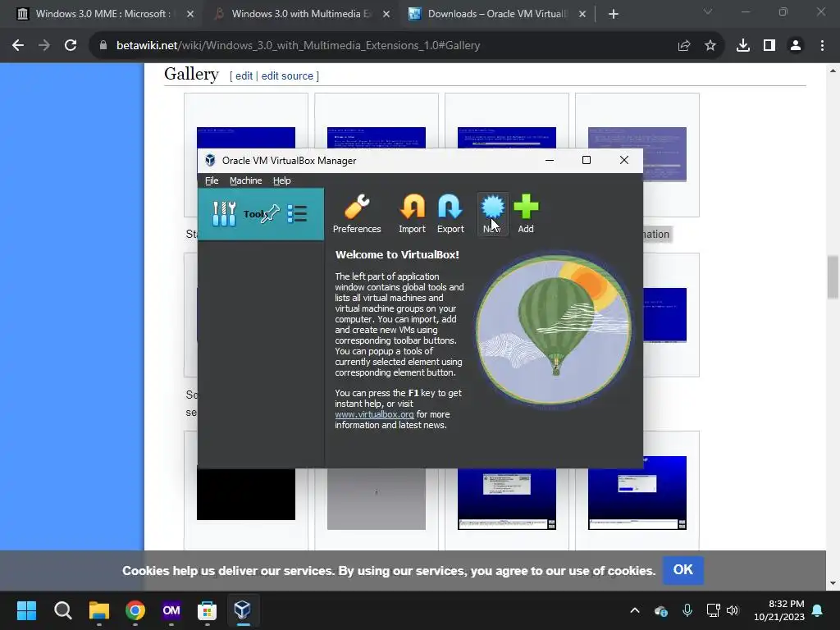
Task: Open the gray screenshot thumbnail in gallery
Action: tap(377, 499)
